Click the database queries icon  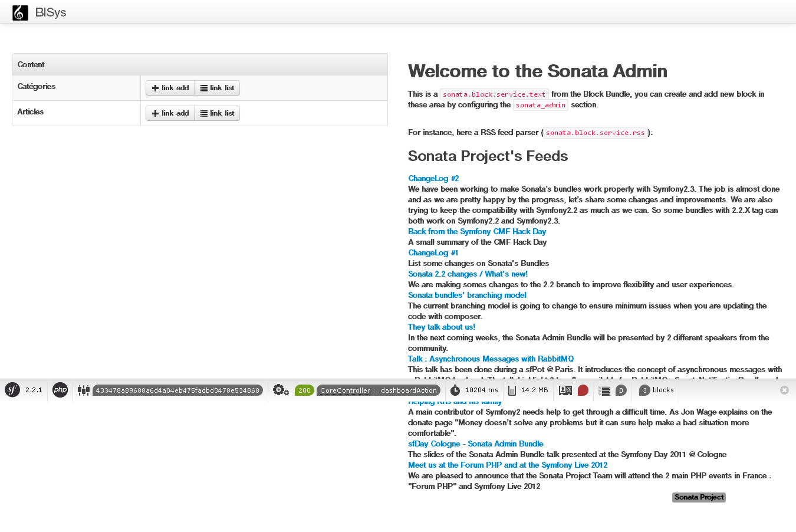point(604,390)
